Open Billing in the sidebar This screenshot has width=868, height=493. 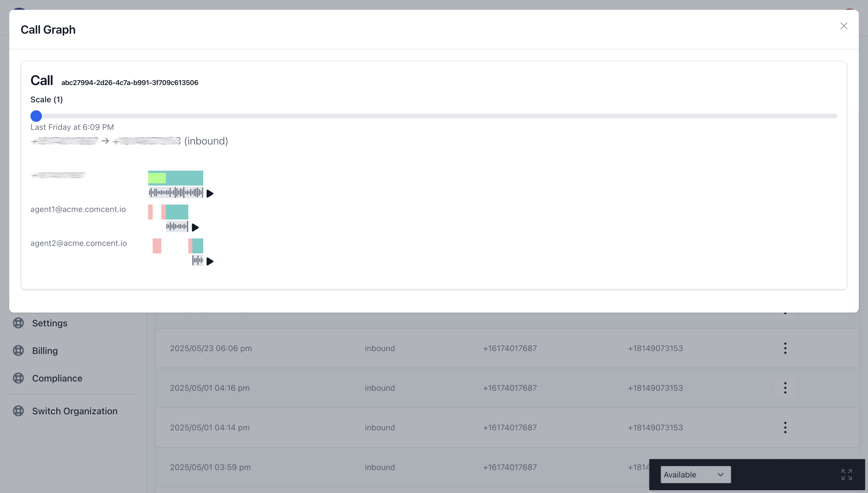[x=45, y=351]
